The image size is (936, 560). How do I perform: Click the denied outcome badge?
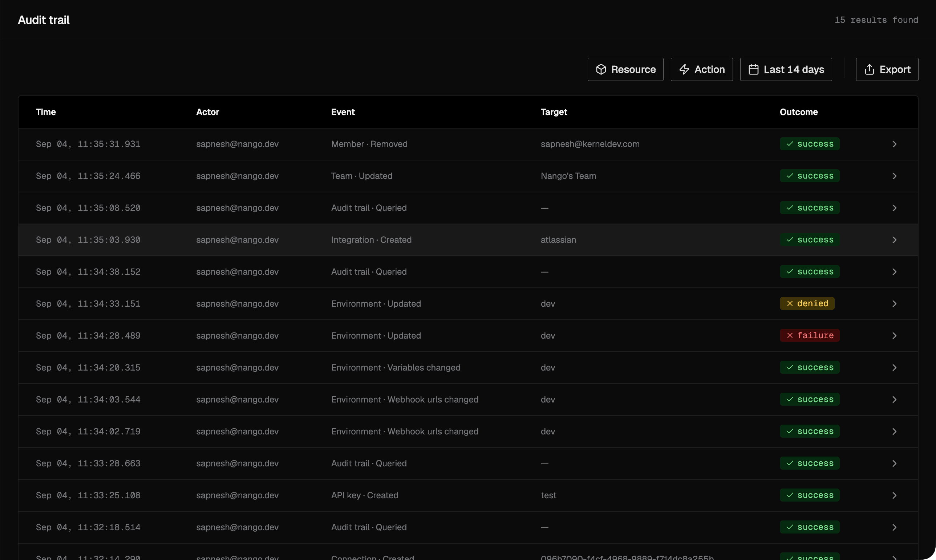pyautogui.click(x=807, y=303)
